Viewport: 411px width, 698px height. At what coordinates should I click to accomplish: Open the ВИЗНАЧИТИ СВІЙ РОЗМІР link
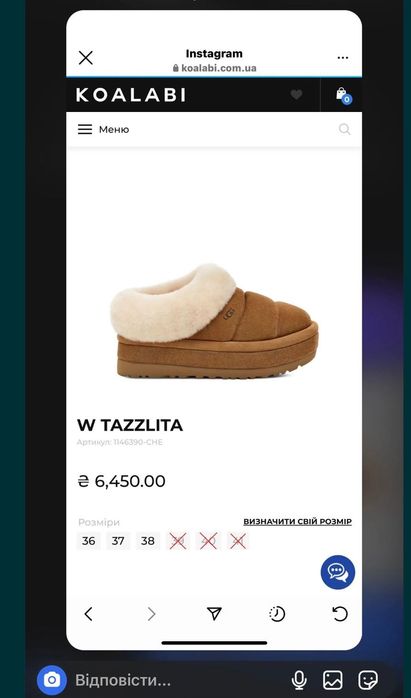[x=297, y=522]
